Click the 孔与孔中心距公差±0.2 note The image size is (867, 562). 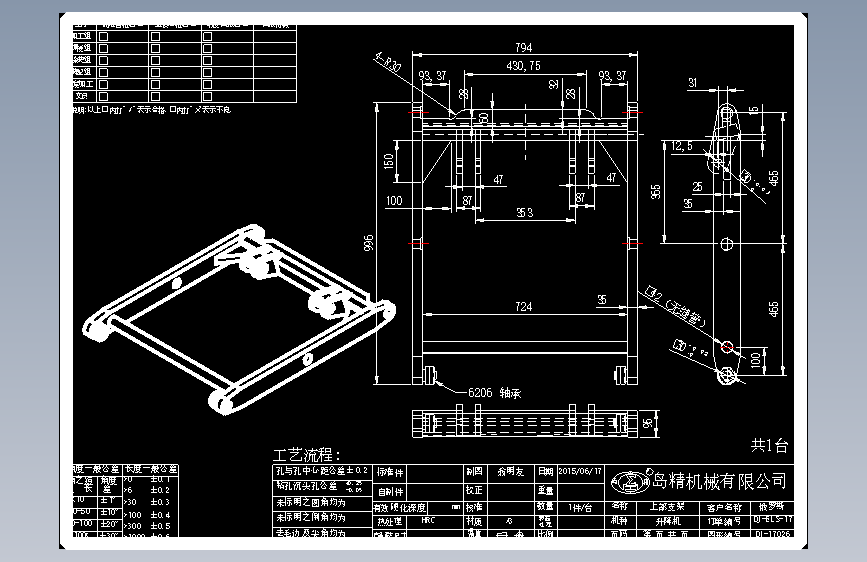322,471
